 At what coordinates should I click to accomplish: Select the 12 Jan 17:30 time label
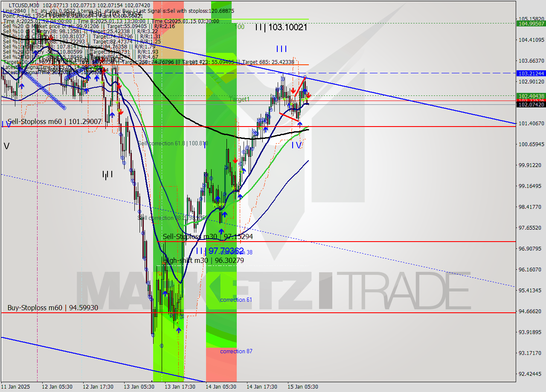(98, 387)
